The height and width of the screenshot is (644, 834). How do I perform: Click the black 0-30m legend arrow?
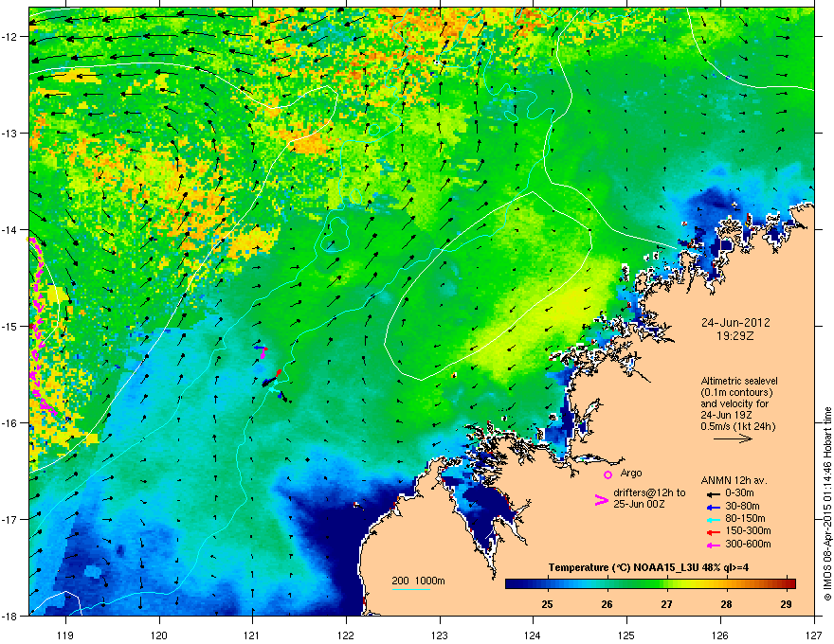pyautogui.click(x=713, y=493)
